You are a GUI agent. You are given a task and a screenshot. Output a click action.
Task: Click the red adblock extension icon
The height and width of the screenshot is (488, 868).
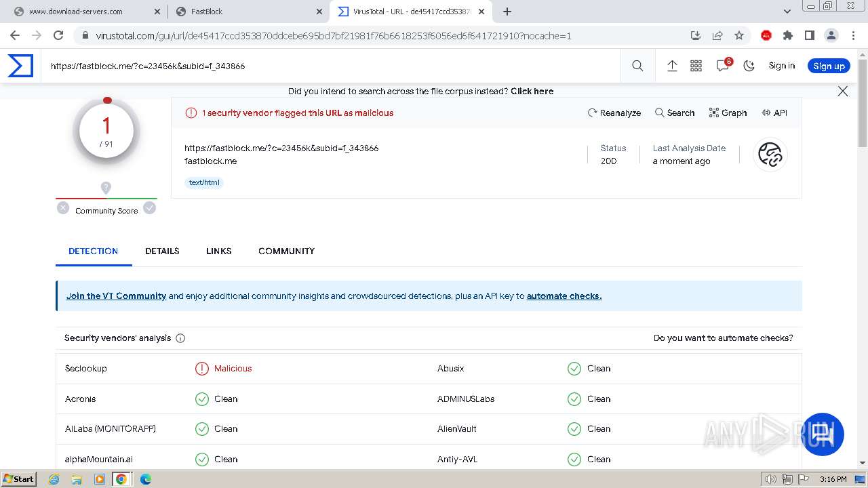coord(766,35)
